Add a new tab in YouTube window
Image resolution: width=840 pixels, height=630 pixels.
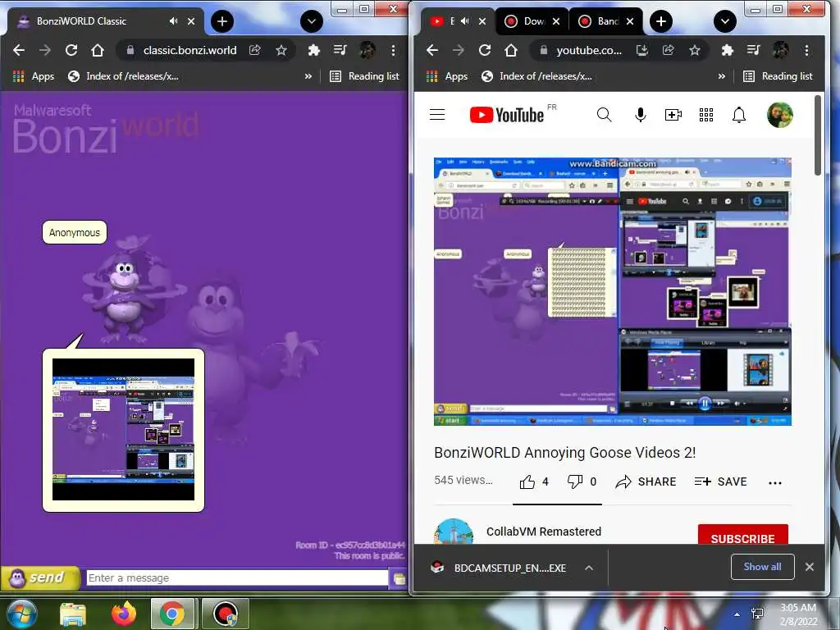(661, 21)
